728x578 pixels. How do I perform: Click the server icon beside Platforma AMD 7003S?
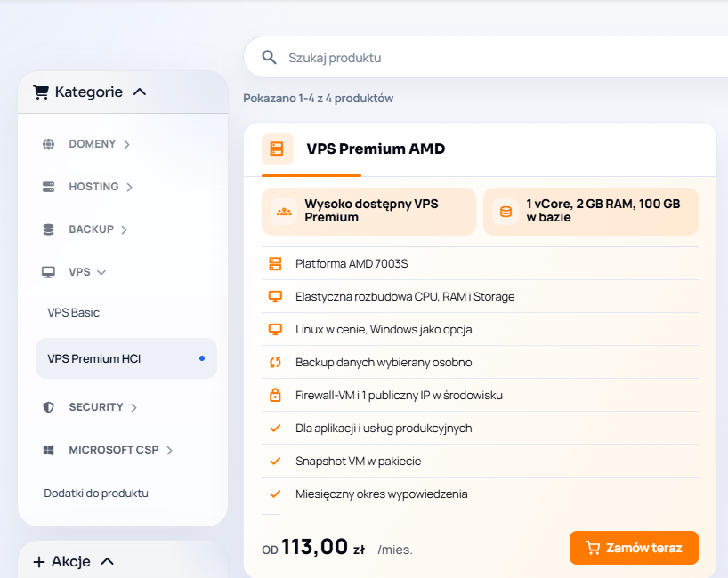point(275,264)
